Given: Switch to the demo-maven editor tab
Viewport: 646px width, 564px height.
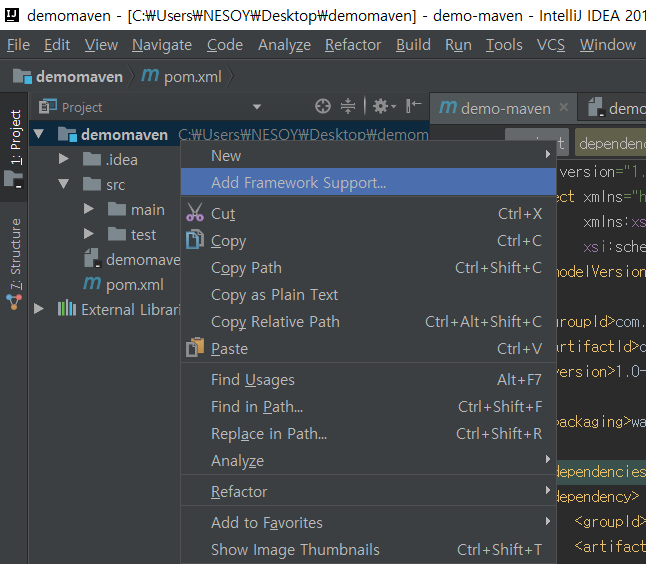Looking at the screenshot, I should [x=503, y=108].
